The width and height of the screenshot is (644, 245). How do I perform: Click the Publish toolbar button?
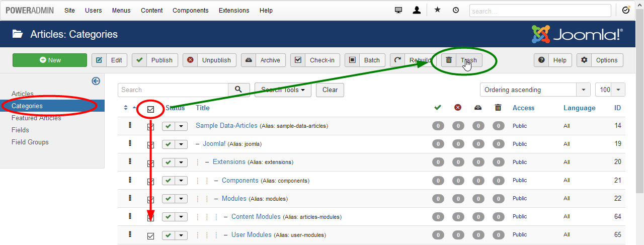[x=154, y=60]
